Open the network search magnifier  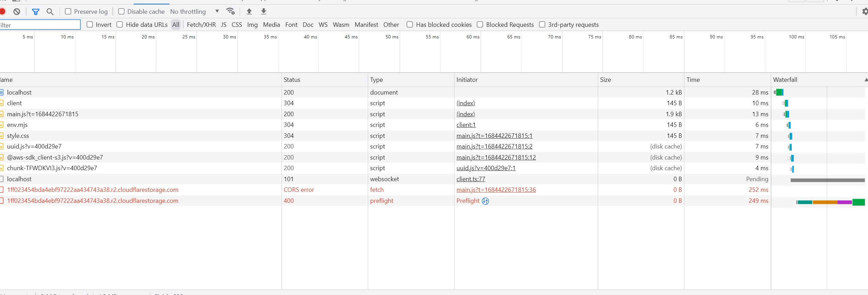[x=50, y=12]
